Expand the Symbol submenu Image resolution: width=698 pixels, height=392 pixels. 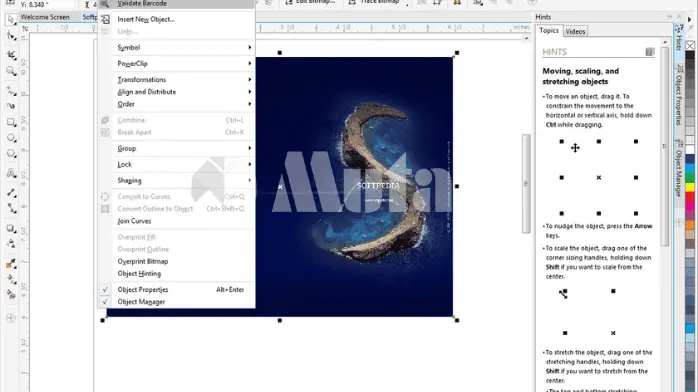tap(177, 47)
